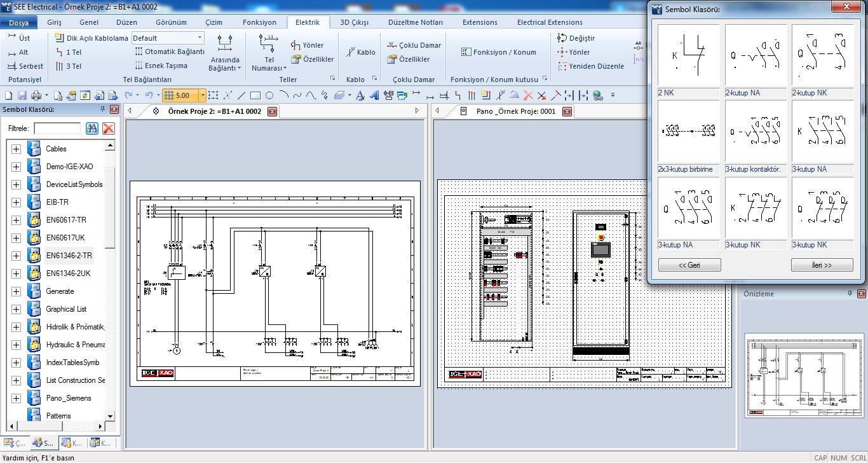Close the Örnek Proje 2 document tab
Image resolution: width=868 pixels, height=463 pixels.
[272, 111]
